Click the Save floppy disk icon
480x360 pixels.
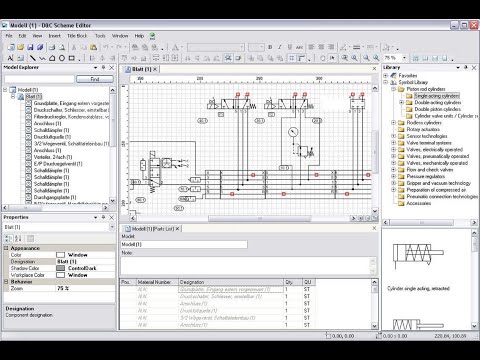tap(30, 47)
